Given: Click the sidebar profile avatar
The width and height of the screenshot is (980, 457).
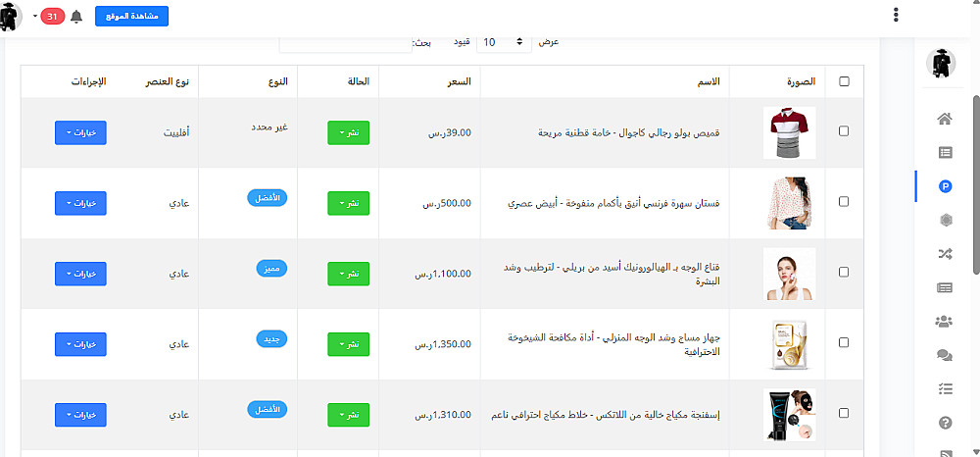Looking at the screenshot, I should [x=941, y=63].
